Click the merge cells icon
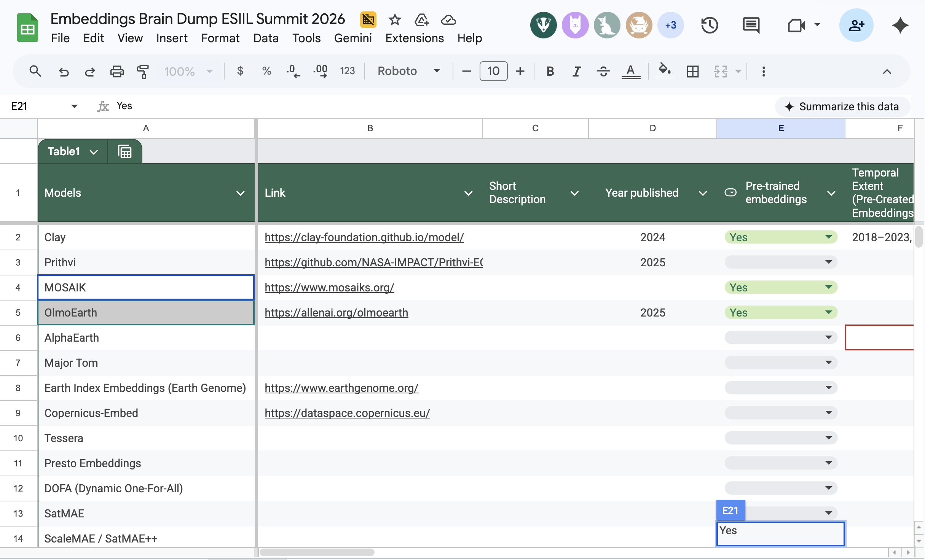Viewport: 925px width, 560px height. pos(721,71)
